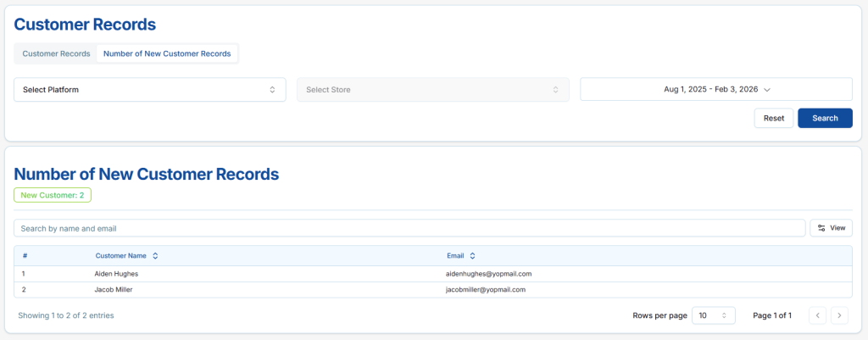Expand the Rows per page selector
The height and width of the screenshot is (340, 868).
(714, 315)
